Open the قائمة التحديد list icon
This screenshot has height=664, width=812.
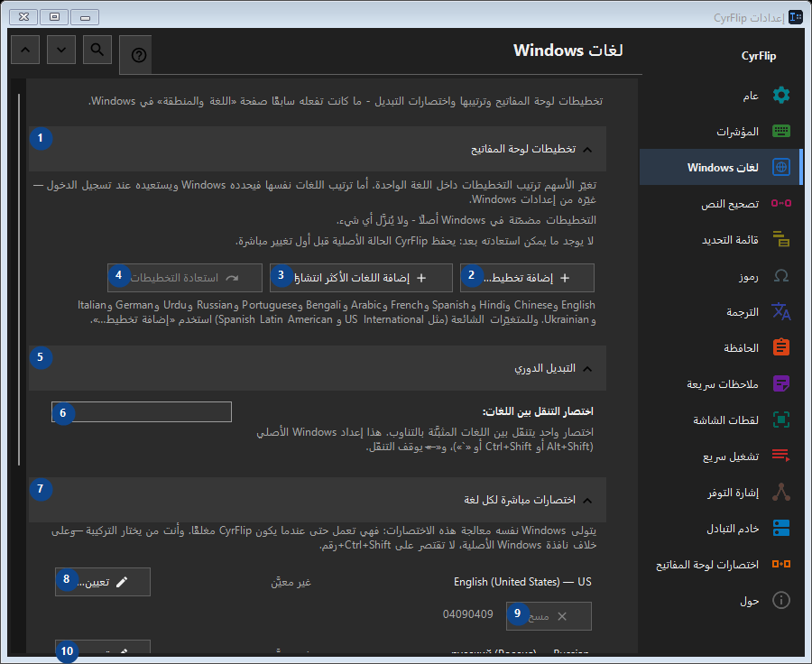point(781,239)
